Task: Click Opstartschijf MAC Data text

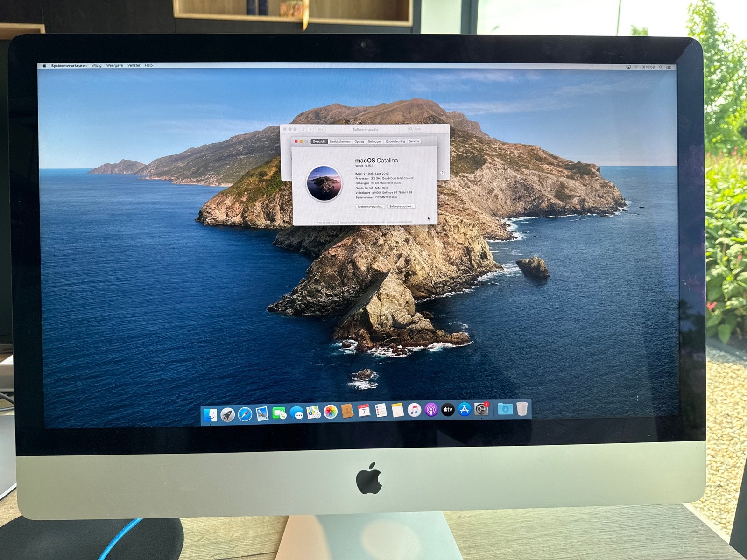Action: click(372, 188)
